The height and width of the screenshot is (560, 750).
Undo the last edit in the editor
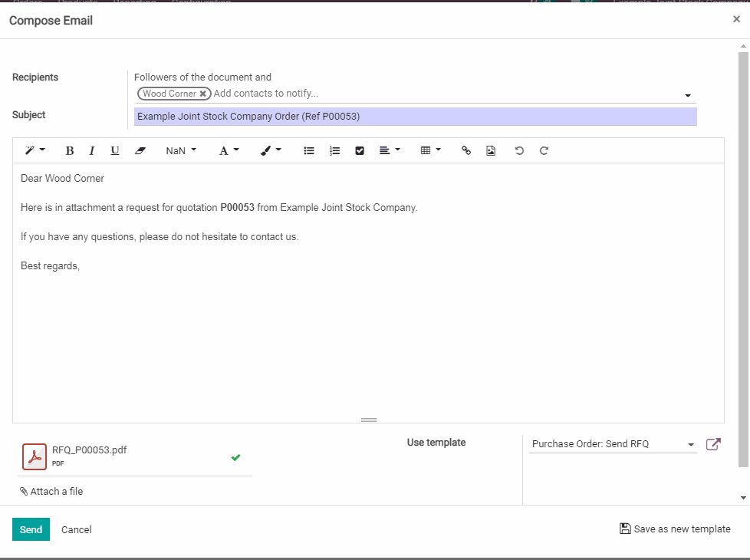pyautogui.click(x=519, y=151)
